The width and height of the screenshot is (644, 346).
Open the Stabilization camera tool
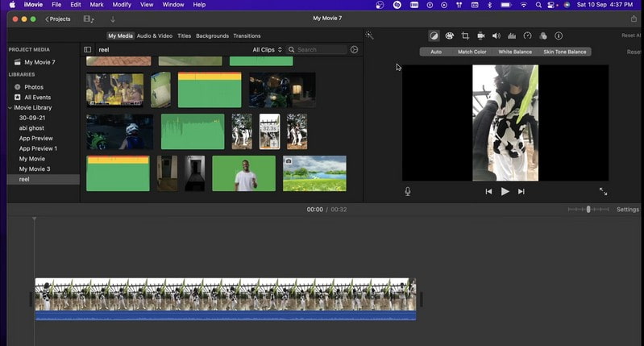pyautogui.click(x=480, y=35)
